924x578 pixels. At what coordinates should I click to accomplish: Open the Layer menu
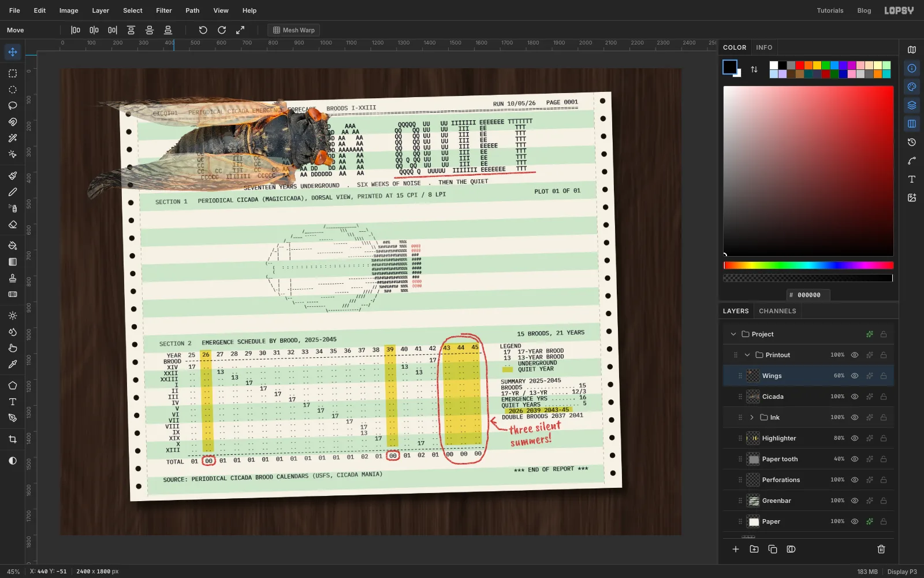click(x=100, y=10)
